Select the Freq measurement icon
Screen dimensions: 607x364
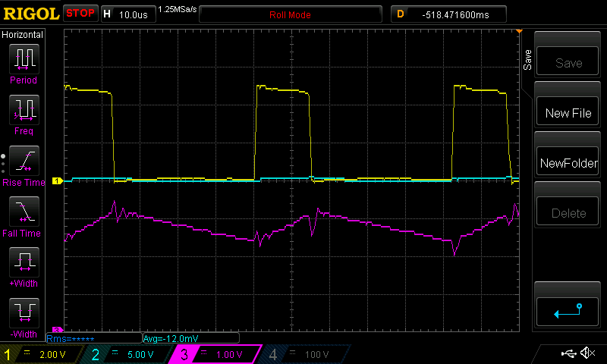23,114
